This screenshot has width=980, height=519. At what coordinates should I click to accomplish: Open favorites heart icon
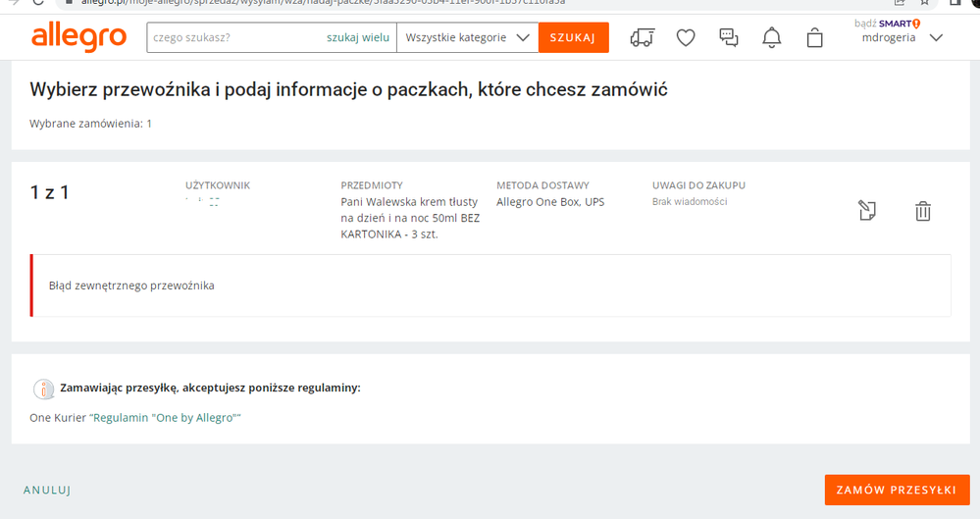[x=686, y=37]
